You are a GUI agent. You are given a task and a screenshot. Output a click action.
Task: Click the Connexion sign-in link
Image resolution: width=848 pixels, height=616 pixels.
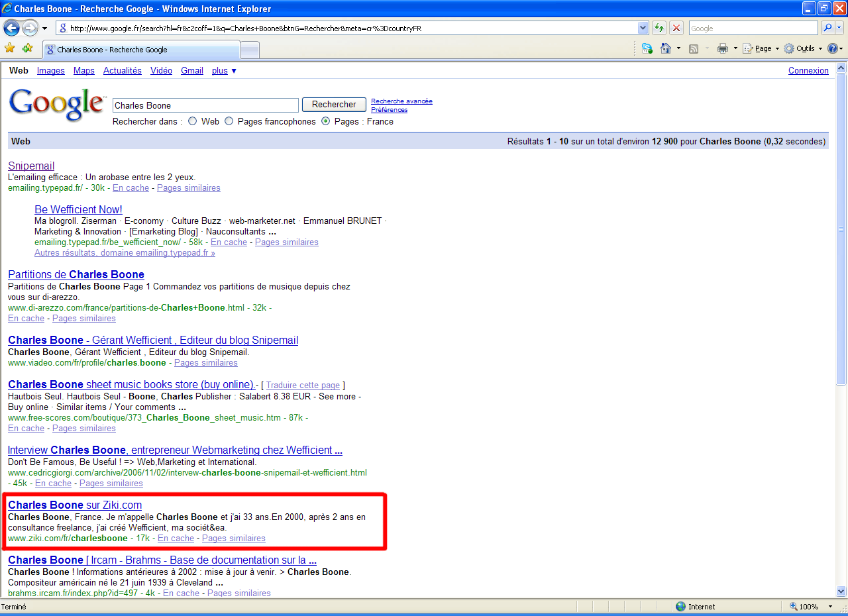pos(808,70)
